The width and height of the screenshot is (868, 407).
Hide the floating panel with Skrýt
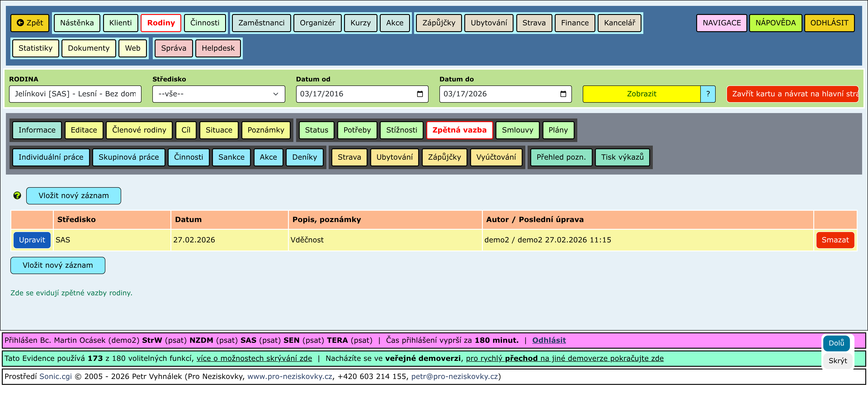point(837,361)
